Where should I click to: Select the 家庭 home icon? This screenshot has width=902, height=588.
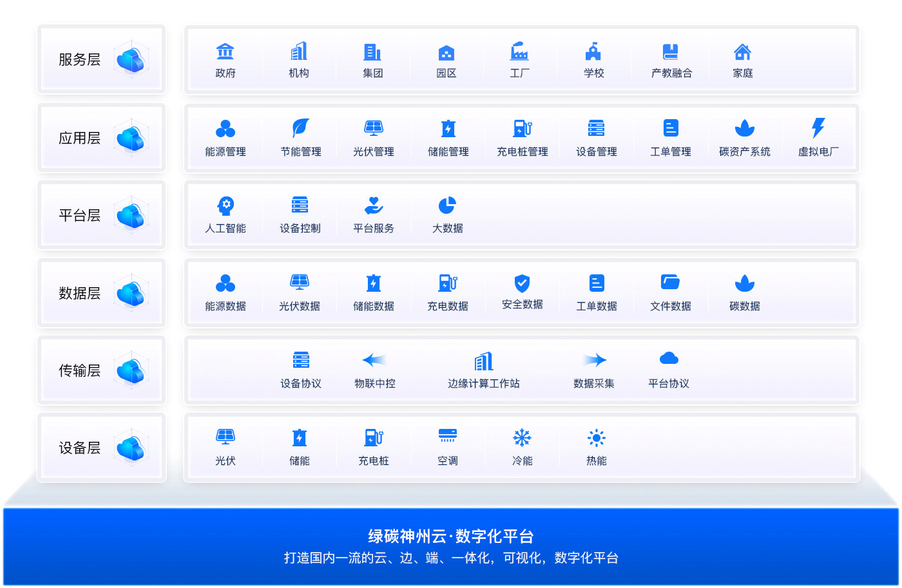743,52
